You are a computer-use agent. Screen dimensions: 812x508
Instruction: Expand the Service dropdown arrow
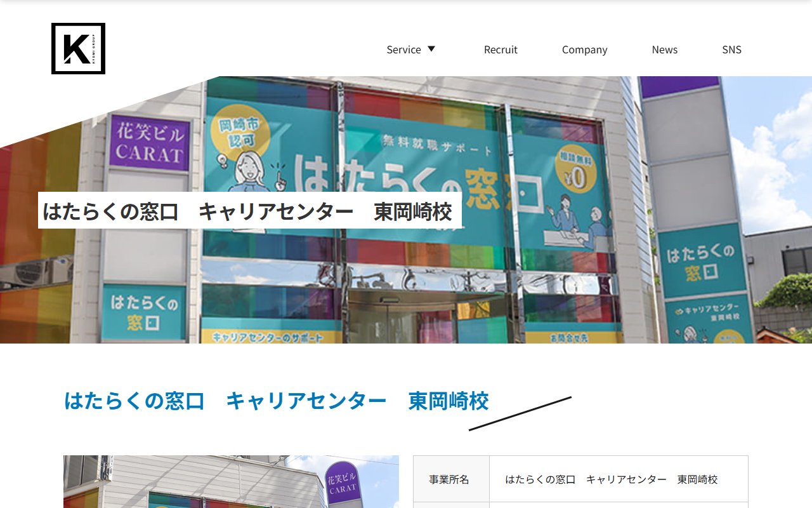[431, 49]
